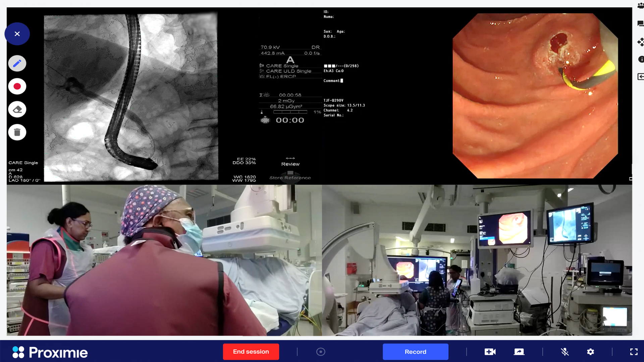Open the chat panel icon
Viewport: 644px width, 362px height.
[x=640, y=23]
